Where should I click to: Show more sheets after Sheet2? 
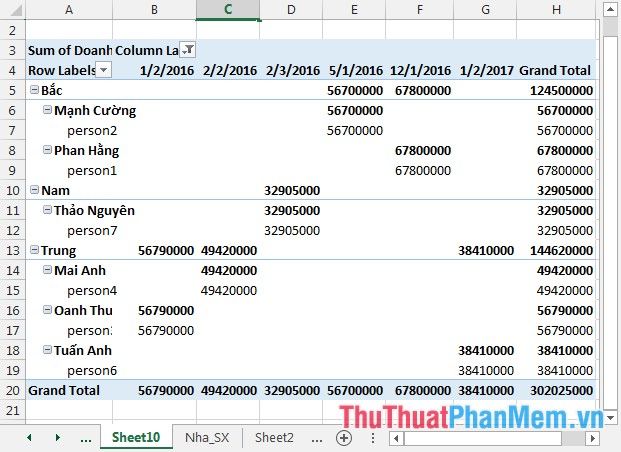click(317, 439)
